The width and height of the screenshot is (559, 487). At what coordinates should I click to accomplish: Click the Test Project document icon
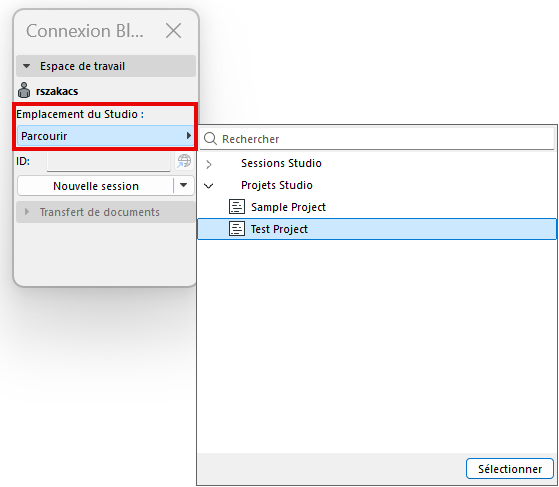click(x=237, y=229)
